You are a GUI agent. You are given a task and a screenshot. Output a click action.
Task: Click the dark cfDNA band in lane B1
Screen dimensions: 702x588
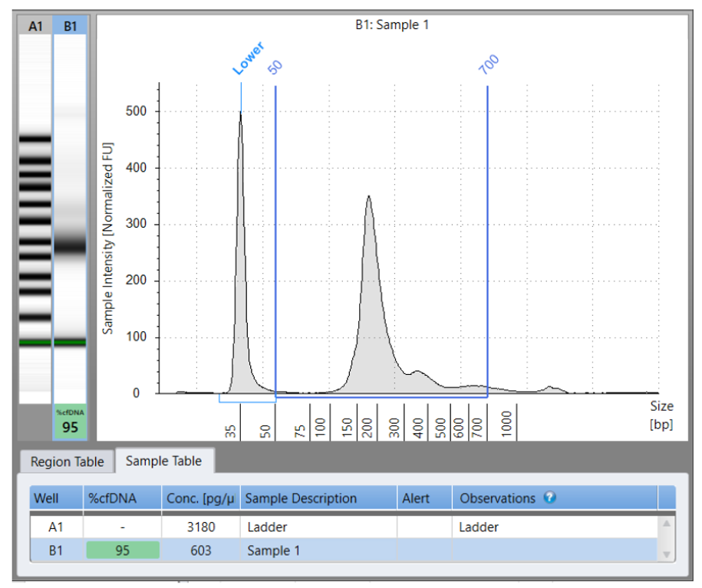point(70,246)
